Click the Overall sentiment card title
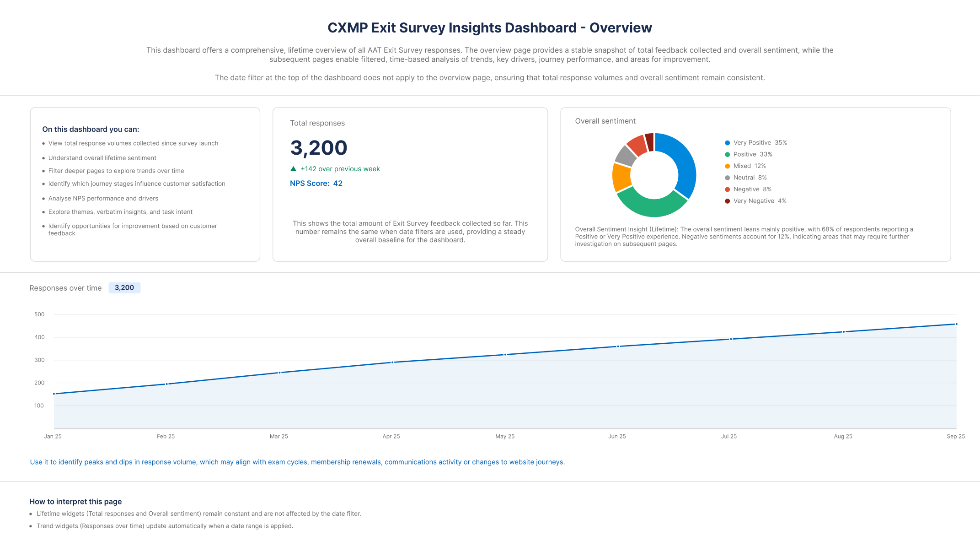 tap(605, 121)
